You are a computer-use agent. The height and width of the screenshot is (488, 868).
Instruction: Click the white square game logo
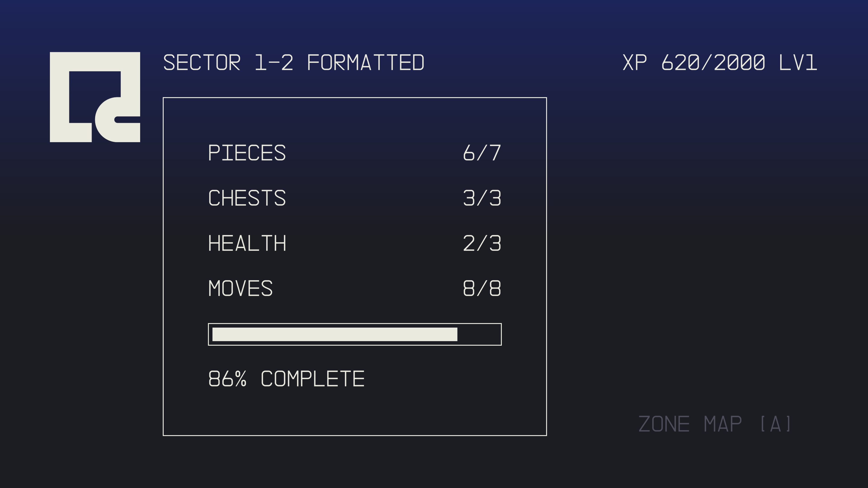tap(95, 97)
